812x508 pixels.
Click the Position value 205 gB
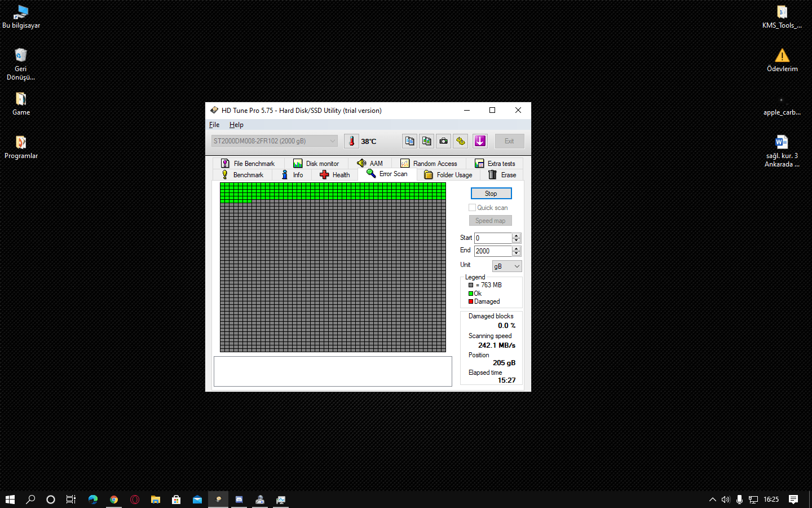point(504,363)
